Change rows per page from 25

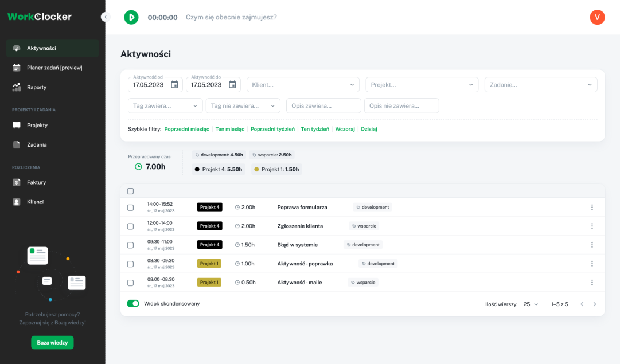(531, 304)
